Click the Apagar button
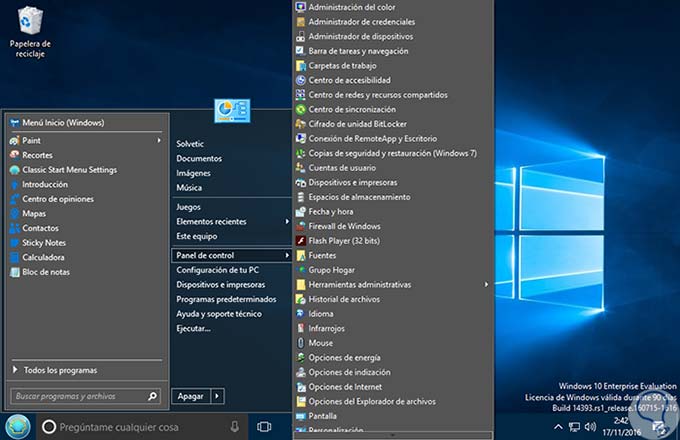The image size is (680, 440). coord(191,396)
